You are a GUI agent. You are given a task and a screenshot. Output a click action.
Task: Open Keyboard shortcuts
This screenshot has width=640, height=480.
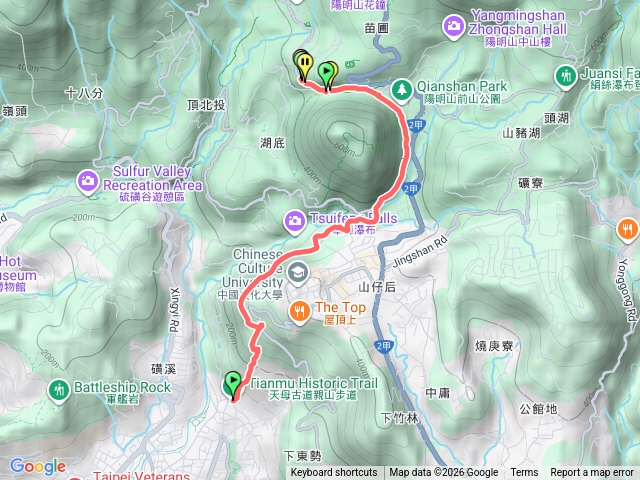[334, 473]
